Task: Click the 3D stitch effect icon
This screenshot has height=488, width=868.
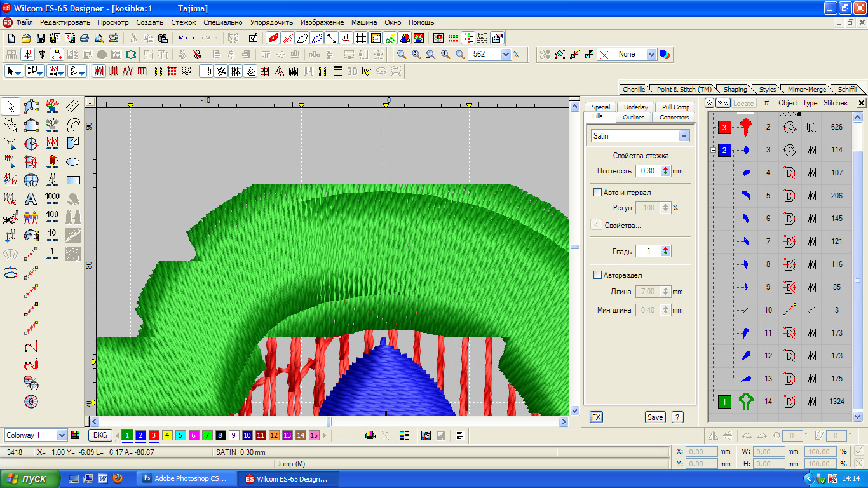Action: click(x=352, y=71)
